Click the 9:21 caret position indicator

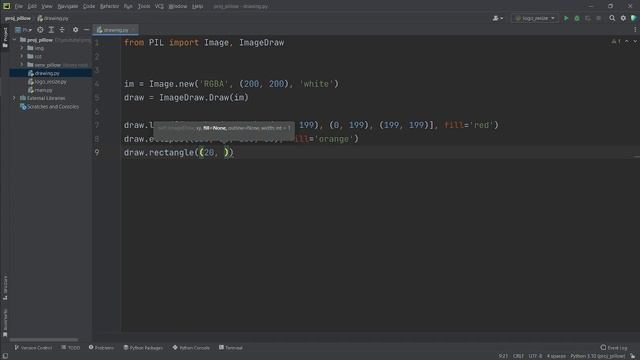503,356
